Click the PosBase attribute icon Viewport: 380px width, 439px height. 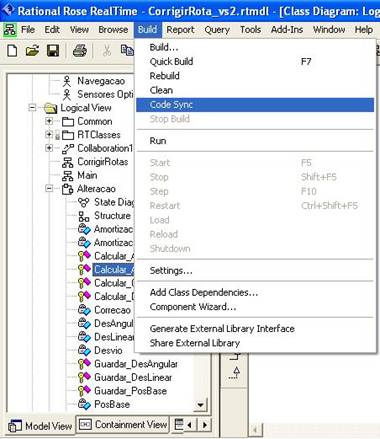(x=84, y=404)
